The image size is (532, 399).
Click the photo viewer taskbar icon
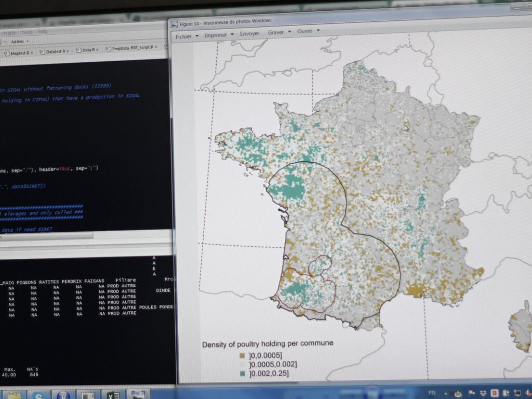pos(137,395)
